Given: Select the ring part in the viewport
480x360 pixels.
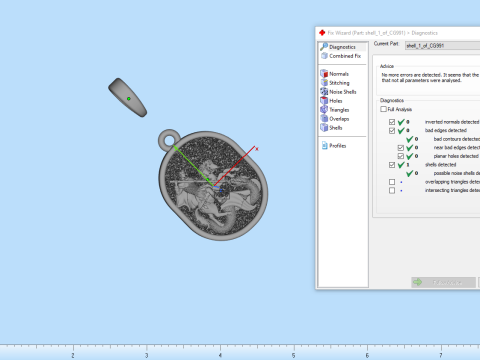Looking at the screenshot, I should pyautogui.click(x=128, y=97).
